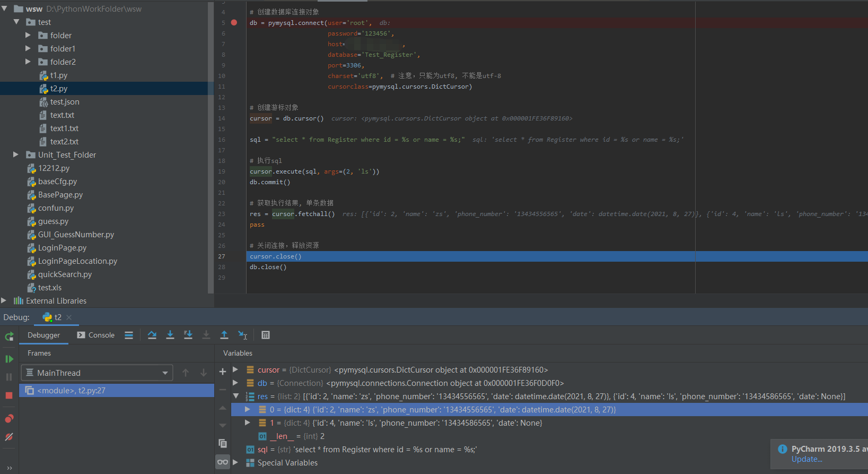Duplicate the watch in the Variables panel
The width and height of the screenshot is (868, 474).
tap(223, 443)
